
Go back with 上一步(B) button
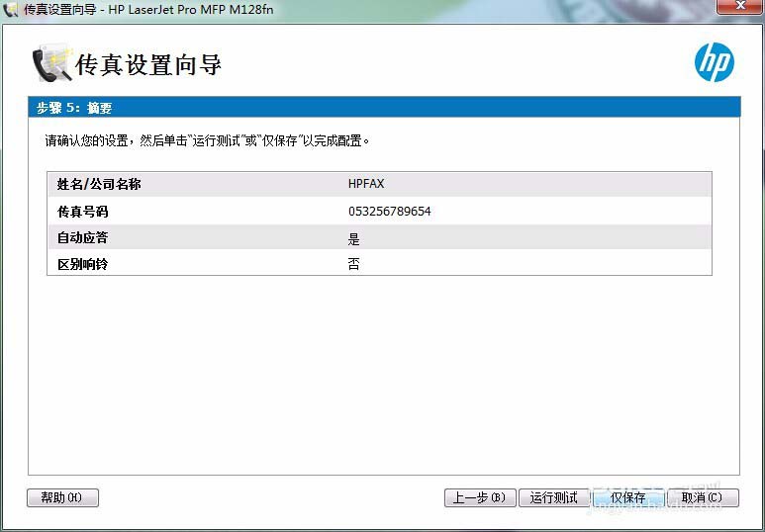tap(480, 497)
